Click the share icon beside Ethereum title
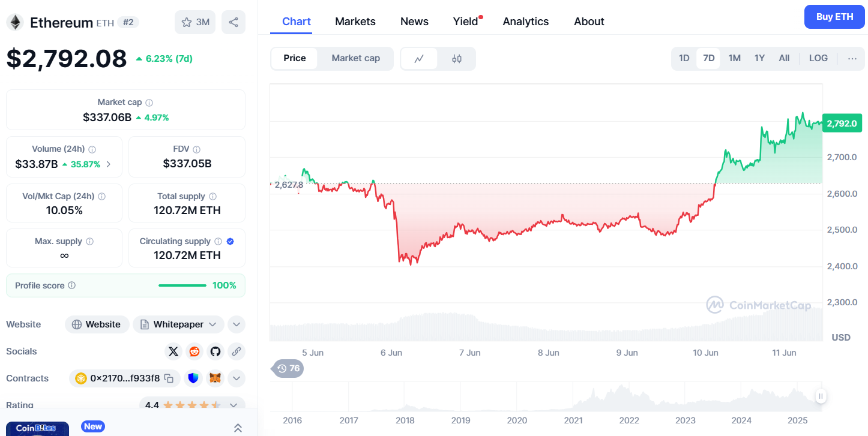Viewport: 868px width, 436px height. 234,22
